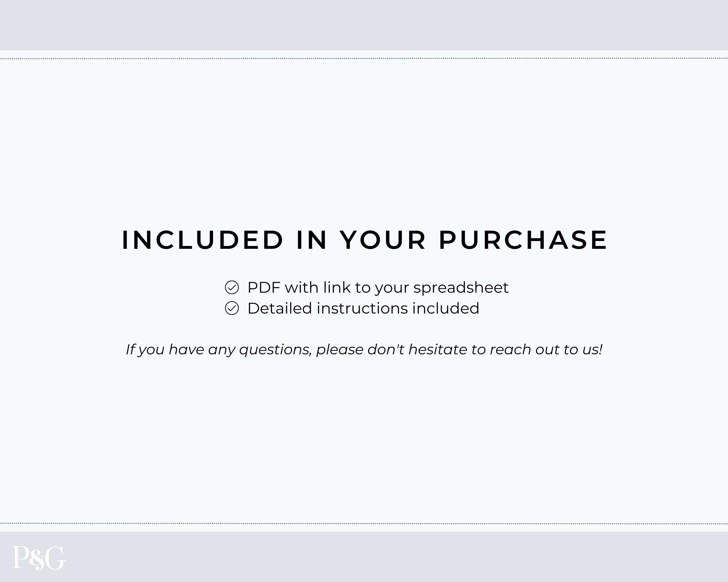Click the word "PURCHASE" in the heading
Viewport: 728px width, 582px height.
[x=523, y=240]
